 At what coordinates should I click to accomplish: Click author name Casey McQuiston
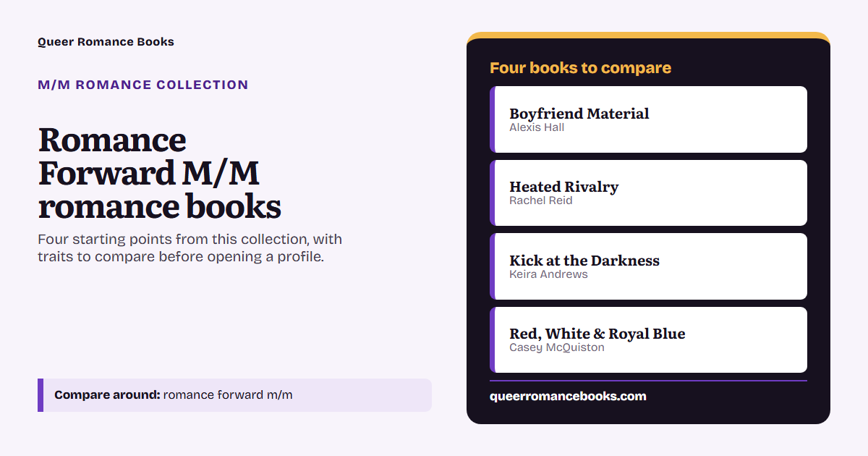[x=557, y=347]
